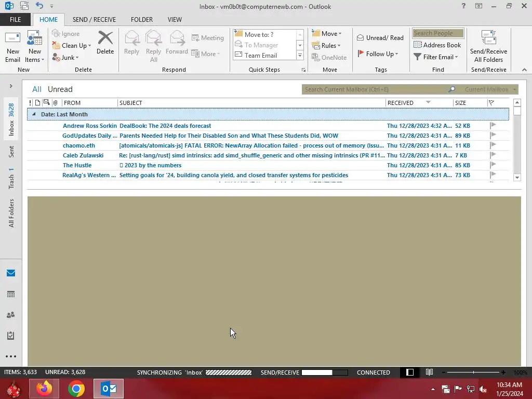Reply to the selected email

(131, 43)
